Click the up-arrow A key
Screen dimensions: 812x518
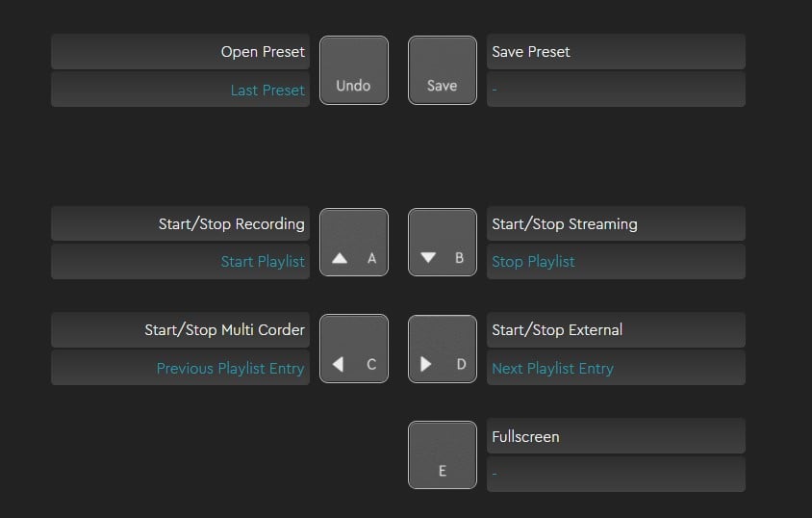pos(353,243)
